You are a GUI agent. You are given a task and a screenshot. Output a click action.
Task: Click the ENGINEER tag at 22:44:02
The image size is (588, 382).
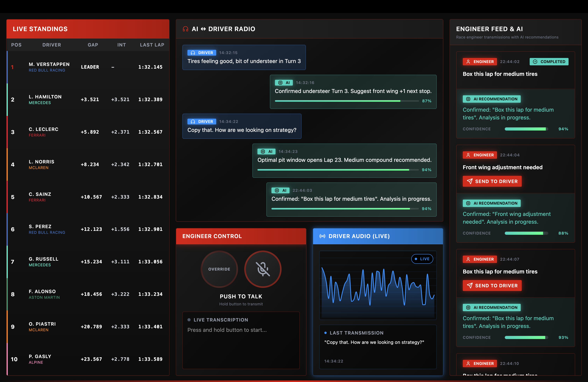tap(479, 61)
